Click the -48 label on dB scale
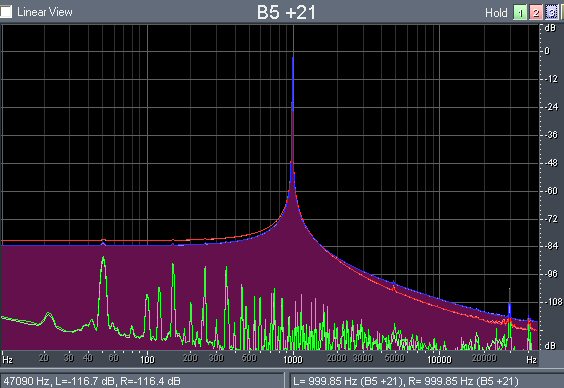This screenshot has height=388, width=564. pyautogui.click(x=551, y=163)
